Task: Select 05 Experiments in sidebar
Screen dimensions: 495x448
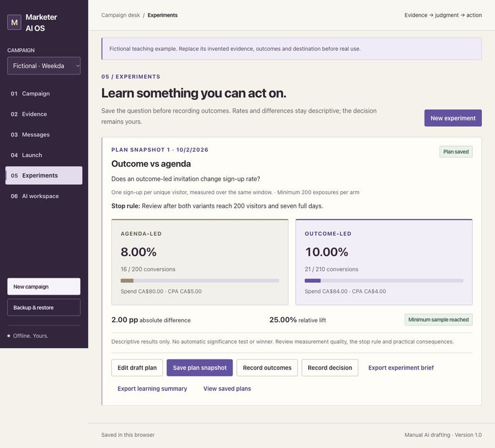Action: 44,176
